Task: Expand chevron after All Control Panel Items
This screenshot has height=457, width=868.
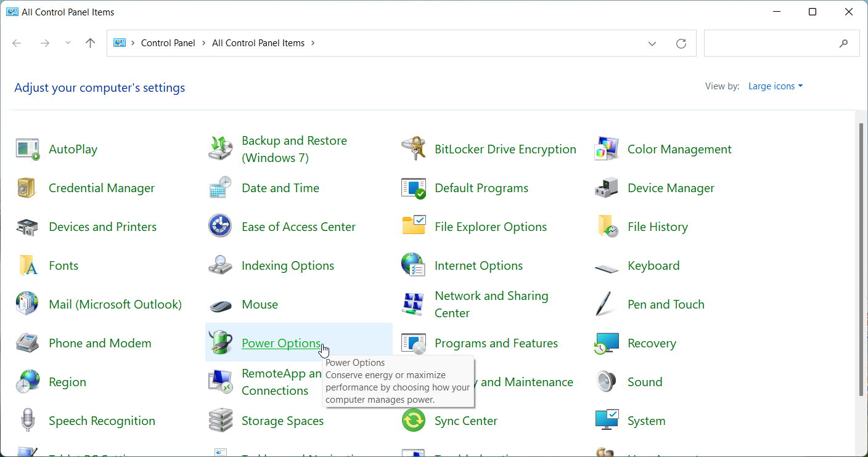Action: (x=313, y=43)
